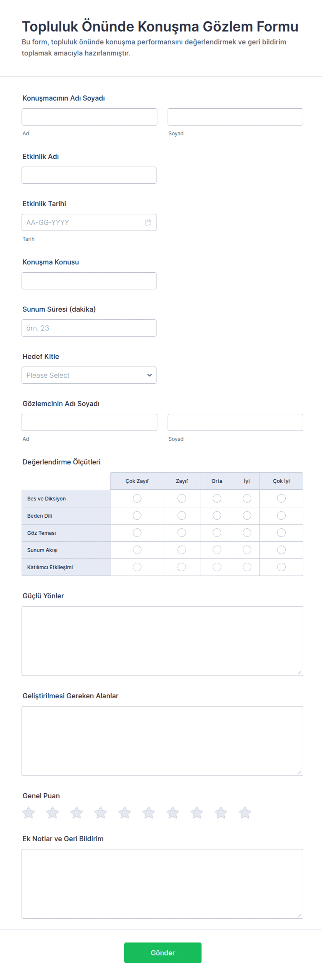Image resolution: width=322 pixels, height=980 pixels.
Task: Open the calendar picker for Etkinlik Tarihi
Action: tap(148, 223)
